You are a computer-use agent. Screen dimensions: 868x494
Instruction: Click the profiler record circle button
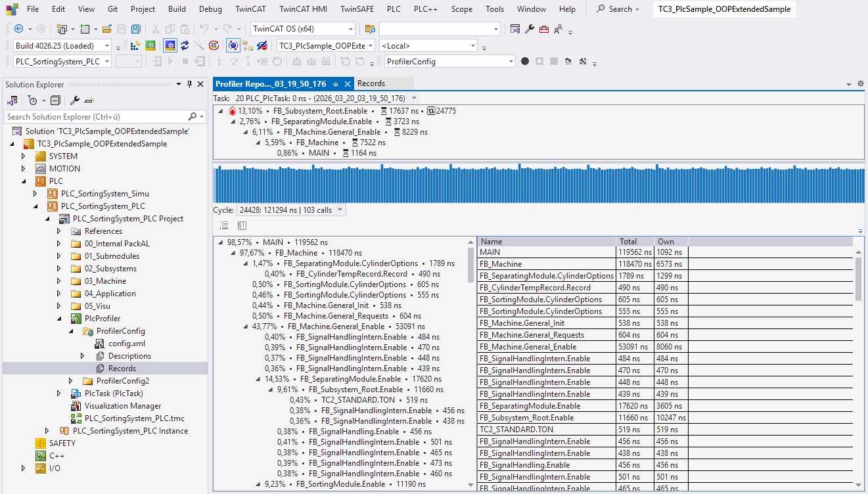(x=525, y=61)
